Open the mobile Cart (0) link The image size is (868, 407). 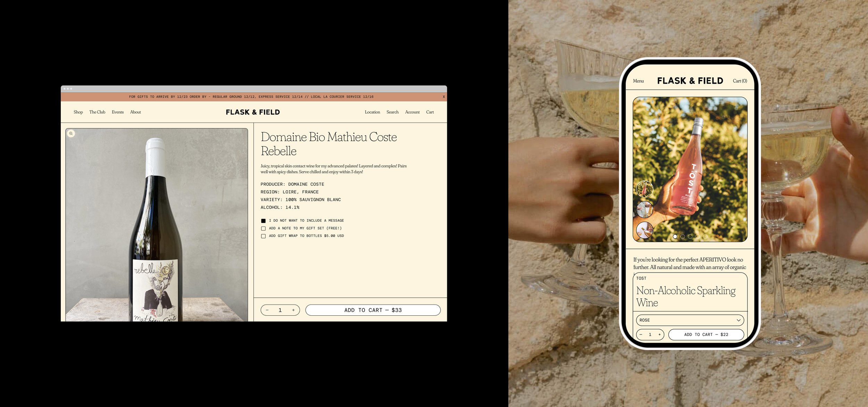tap(740, 81)
